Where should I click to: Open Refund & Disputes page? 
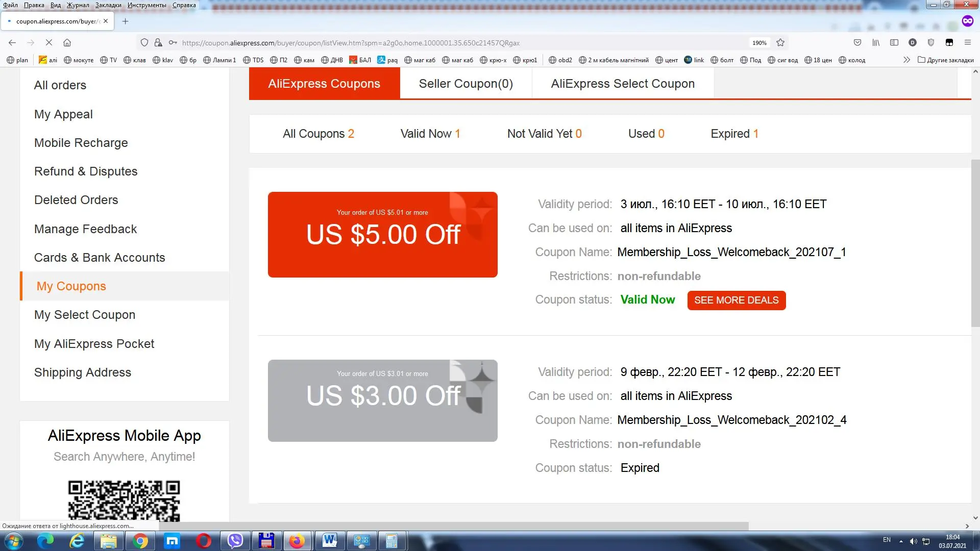(86, 171)
